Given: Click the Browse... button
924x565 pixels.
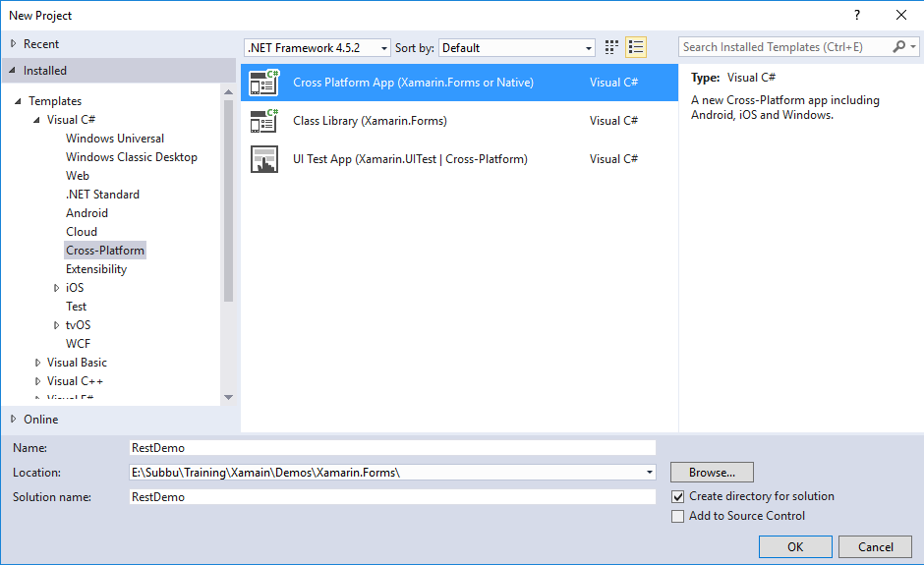Looking at the screenshot, I should 712,473.
